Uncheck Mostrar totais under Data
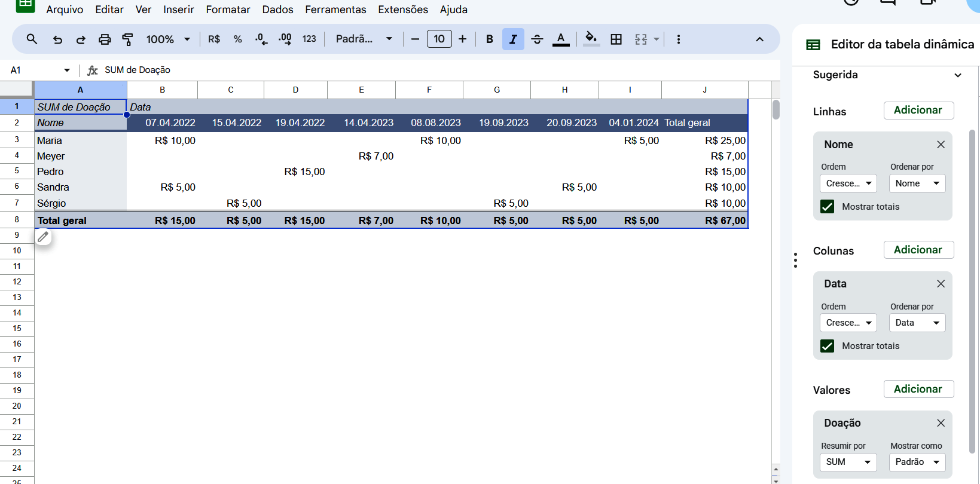Image resolution: width=980 pixels, height=484 pixels. [827, 346]
